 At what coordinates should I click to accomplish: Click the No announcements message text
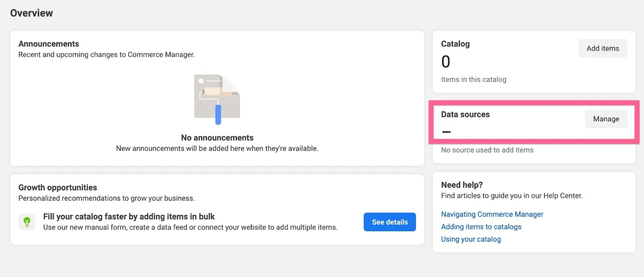(x=217, y=138)
